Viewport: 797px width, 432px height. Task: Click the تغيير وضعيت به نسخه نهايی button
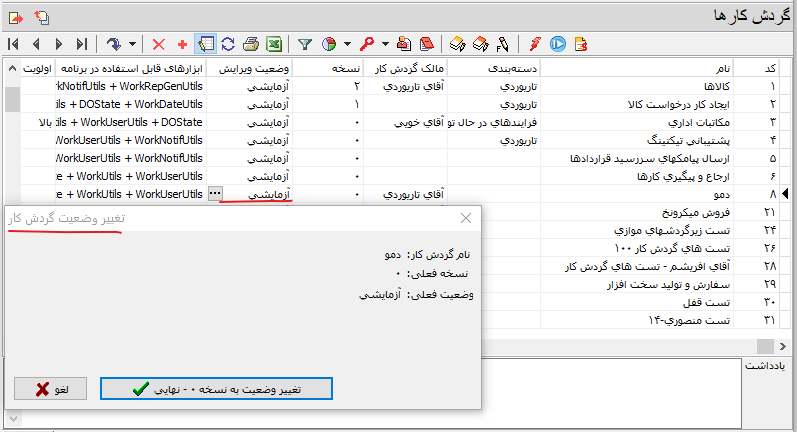[x=216, y=389]
